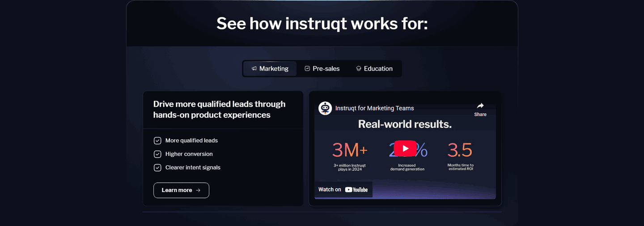Click the arrow icon in Learn more button
This screenshot has height=226, width=644.
(198, 190)
